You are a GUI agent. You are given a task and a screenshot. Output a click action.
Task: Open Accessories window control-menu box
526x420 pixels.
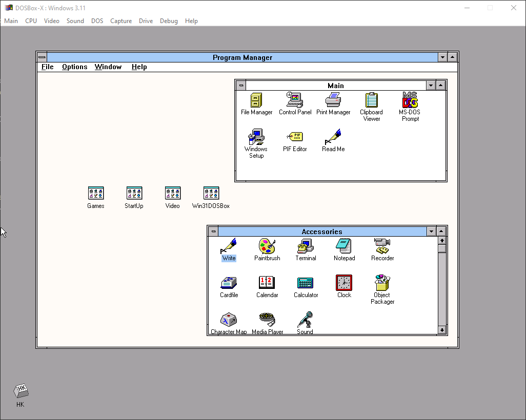(x=213, y=232)
